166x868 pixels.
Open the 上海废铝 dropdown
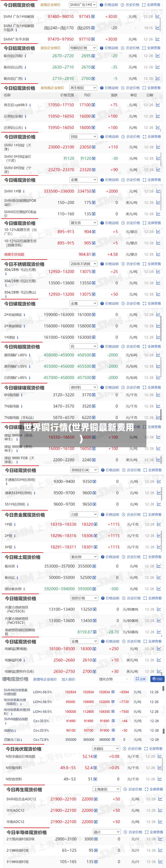click(x=107, y=789)
